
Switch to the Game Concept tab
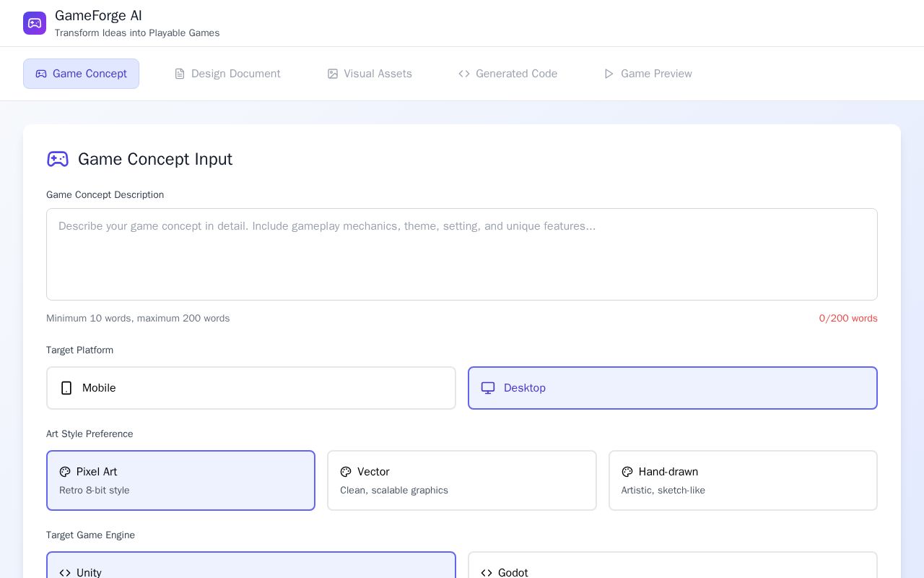point(81,74)
